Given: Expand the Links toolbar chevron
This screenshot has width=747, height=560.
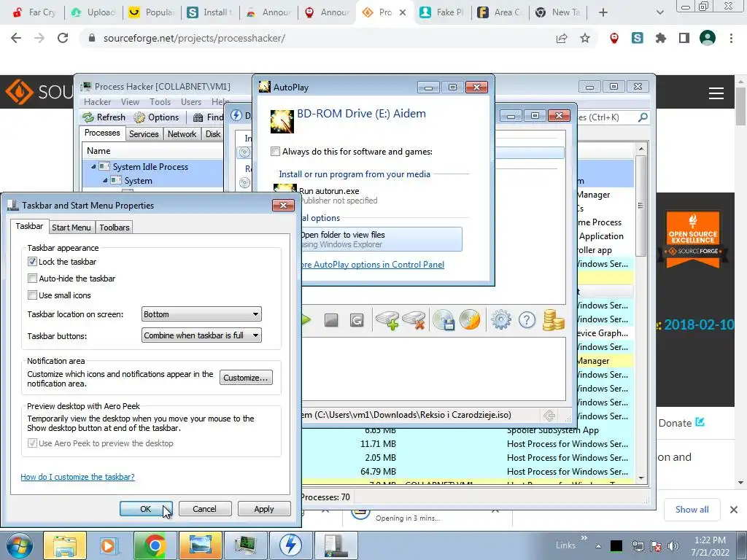Looking at the screenshot, I should pyautogui.click(x=584, y=538).
